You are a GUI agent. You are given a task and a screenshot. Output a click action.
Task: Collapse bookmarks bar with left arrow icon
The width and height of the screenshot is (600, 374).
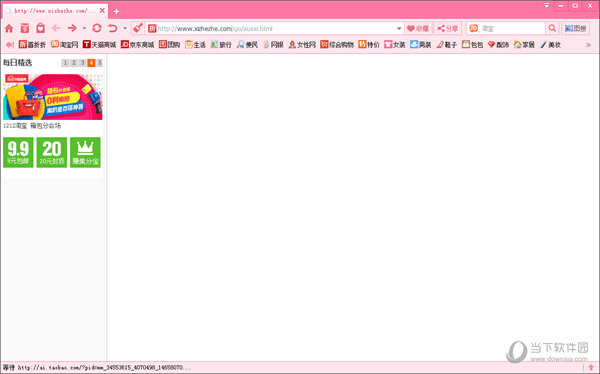9,45
